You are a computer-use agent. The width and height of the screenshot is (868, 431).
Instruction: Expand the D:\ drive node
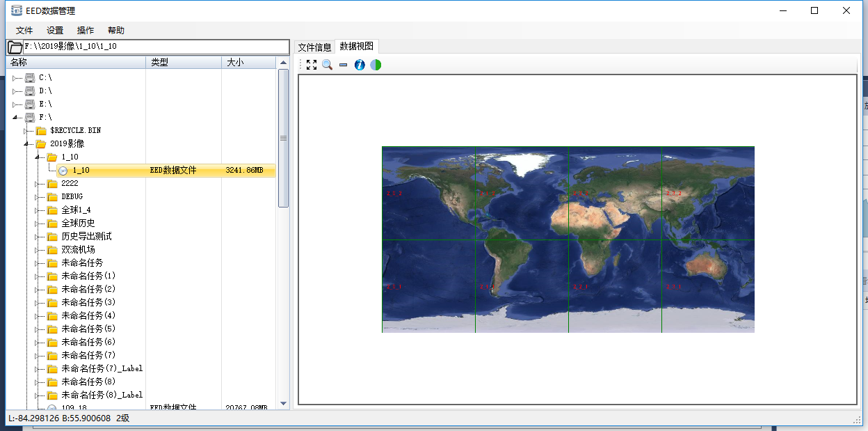(x=15, y=91)
